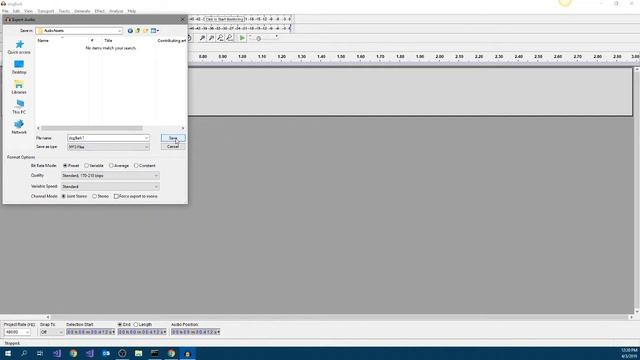Open the Variable Speed dropdown
Screen dimensions: 640x360
pyautogui.click(x=110, y=187)
